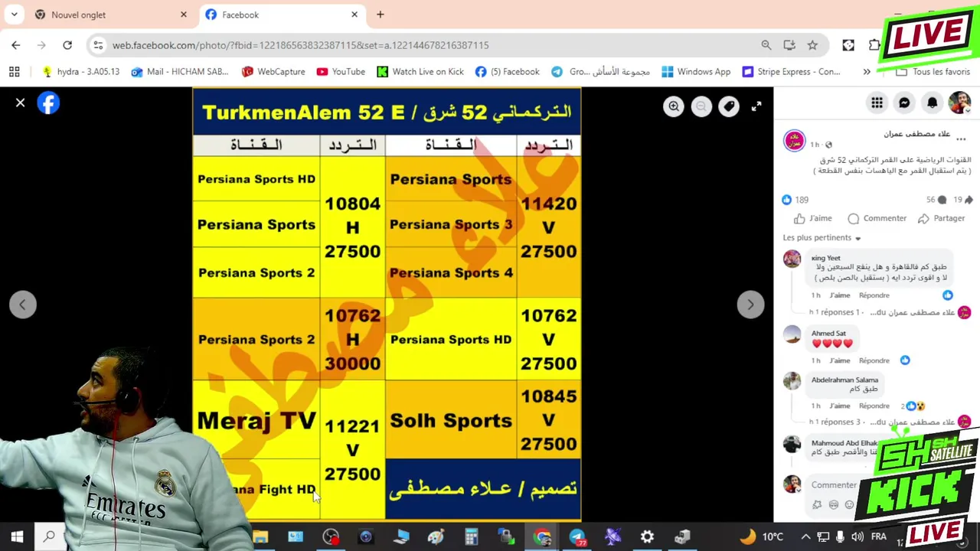Click the Facebook logo in photo viewer
The height and width of the screenshot is (551, 980).
(x=48, y=103)
